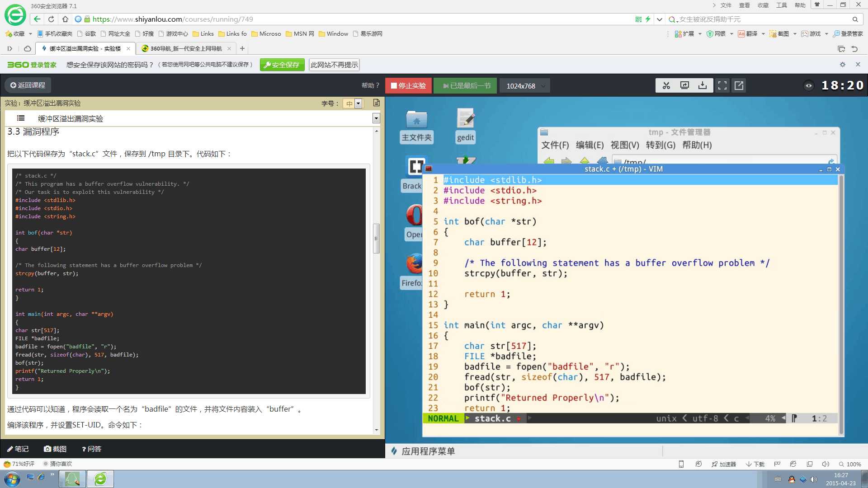Viewport: 868px width, 488px height.
Task: Click the 100% zoom level control
Action: coord(850,464)
